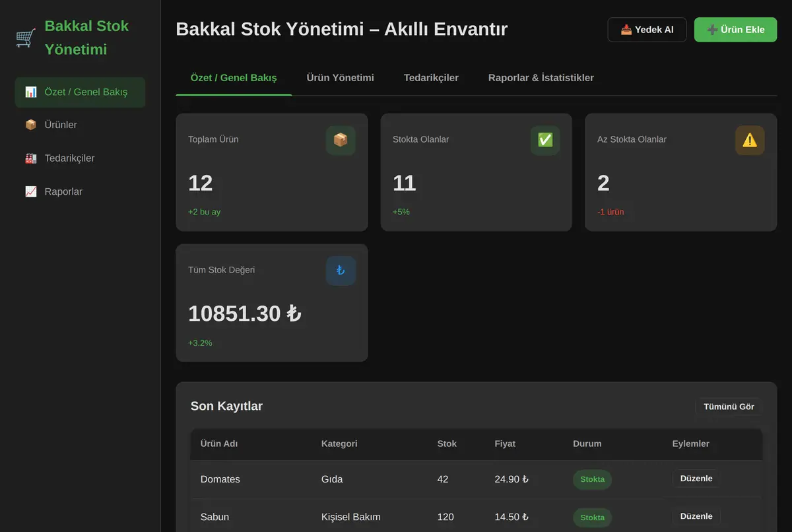Click stock value 42 in Domates row
Image resolution: width=792 pixels, height=532 pixels.
click(443, 479)
